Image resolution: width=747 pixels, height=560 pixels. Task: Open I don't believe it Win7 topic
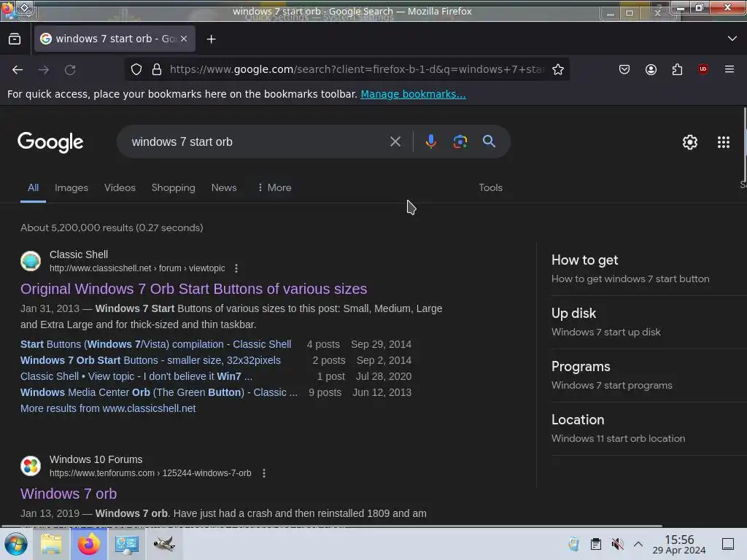[136, 376]
